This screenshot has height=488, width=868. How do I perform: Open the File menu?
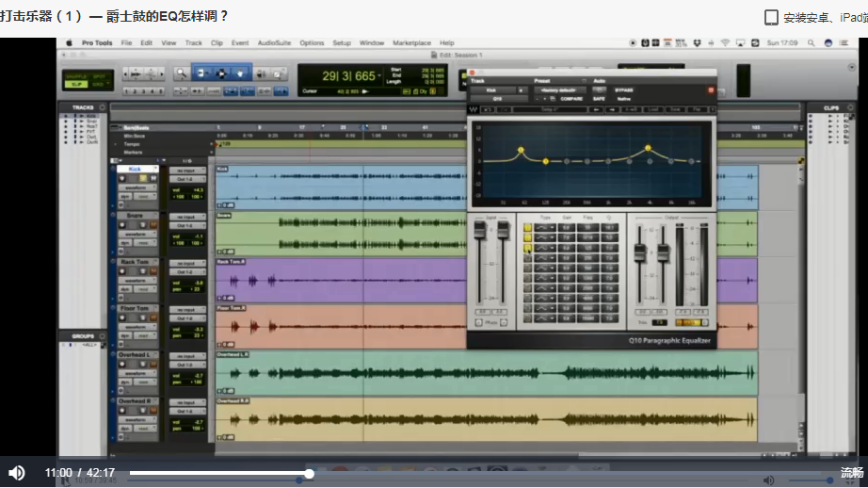point(127,42)
